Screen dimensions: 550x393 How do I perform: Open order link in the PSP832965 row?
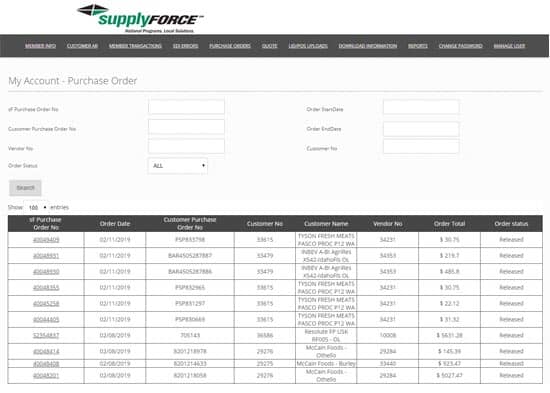[46, 288]
